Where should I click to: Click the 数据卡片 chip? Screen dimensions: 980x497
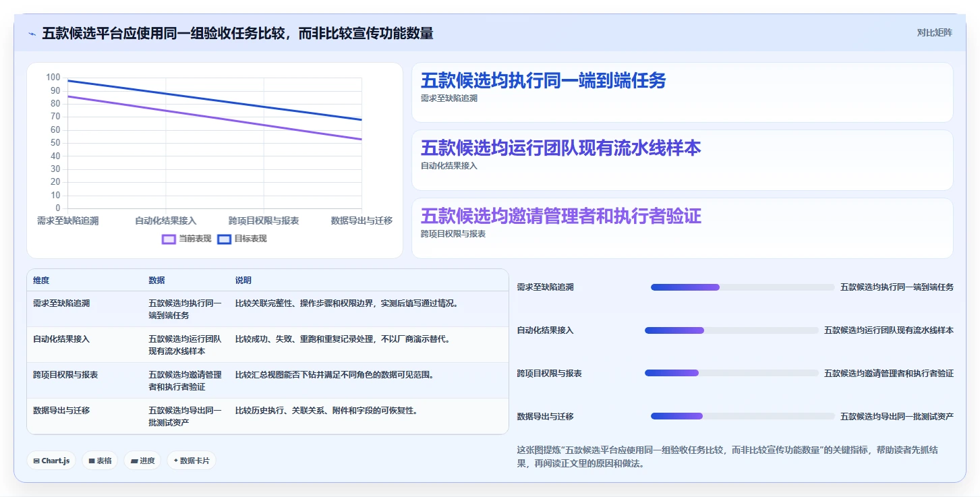192,461
